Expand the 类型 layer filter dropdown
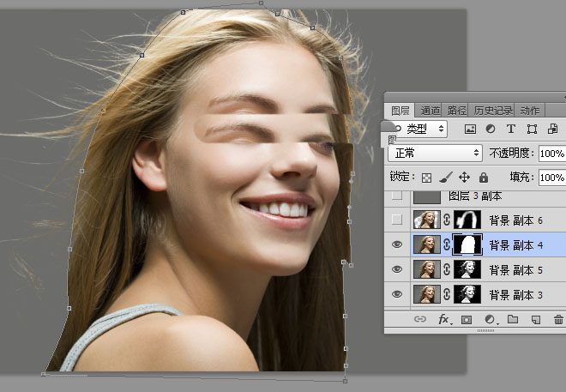This screenshot has width=566, height=392. (x=418, y=129)
